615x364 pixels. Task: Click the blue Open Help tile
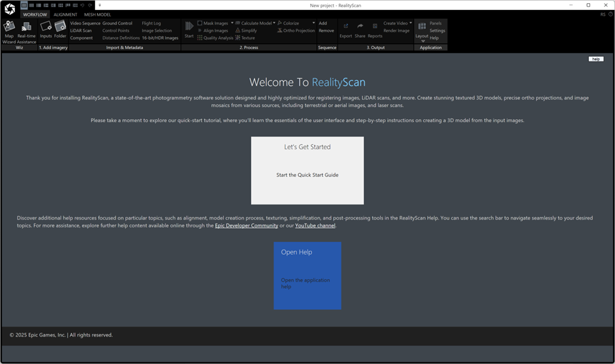pyautogui.click(x=307, y=275)
